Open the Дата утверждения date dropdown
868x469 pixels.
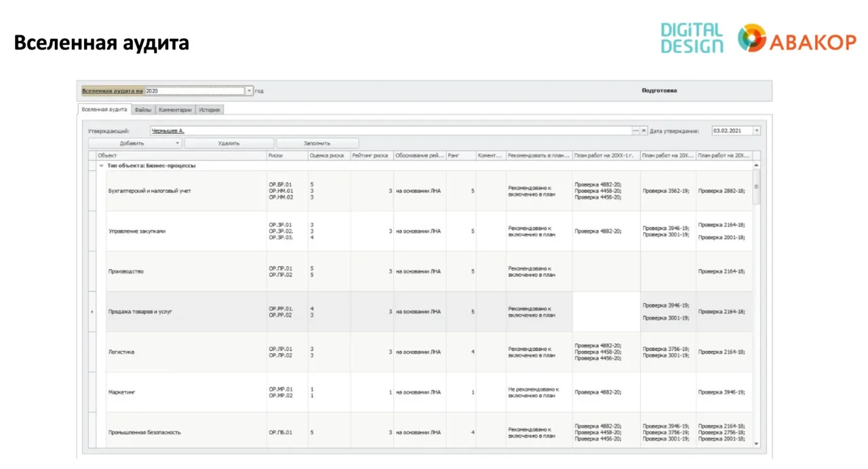click(757, 131)
